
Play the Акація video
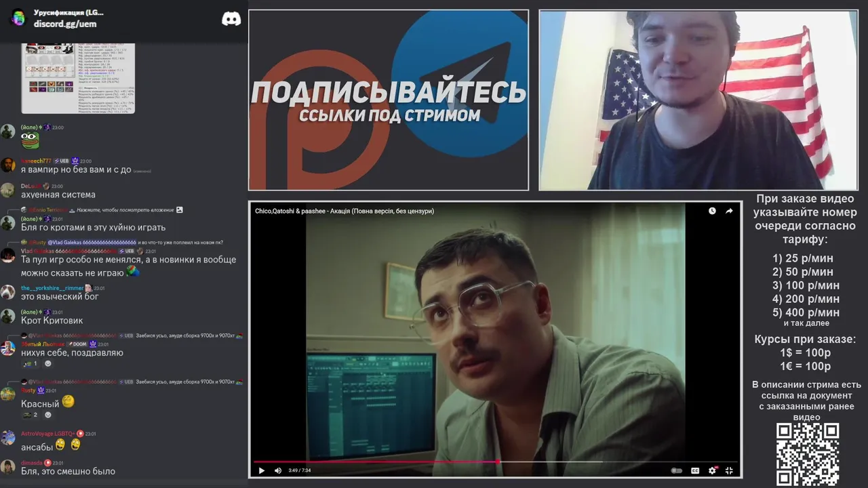tap(262, 470)
